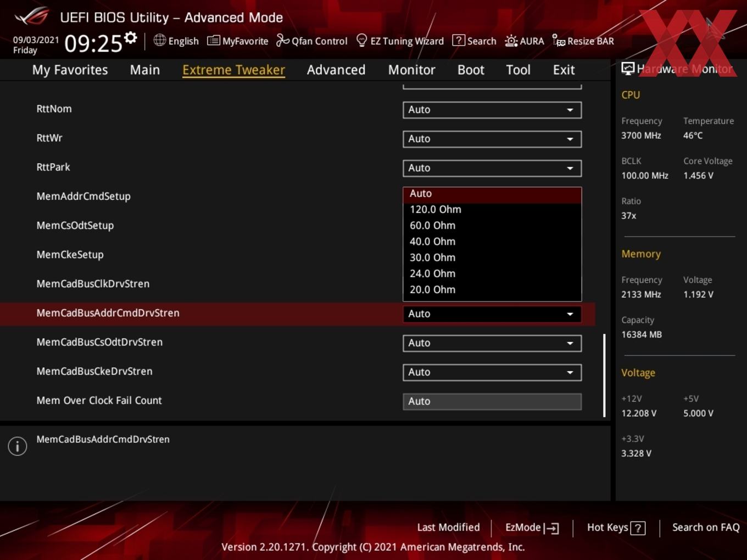Screen dimensions: 747x560
Task: Click the RttNom setting label
Action: 54,109
